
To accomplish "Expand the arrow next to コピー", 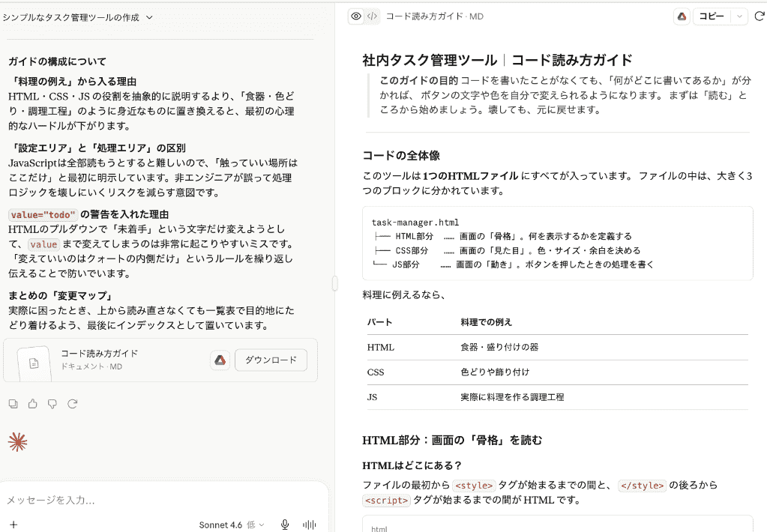I will pos(739,16).
